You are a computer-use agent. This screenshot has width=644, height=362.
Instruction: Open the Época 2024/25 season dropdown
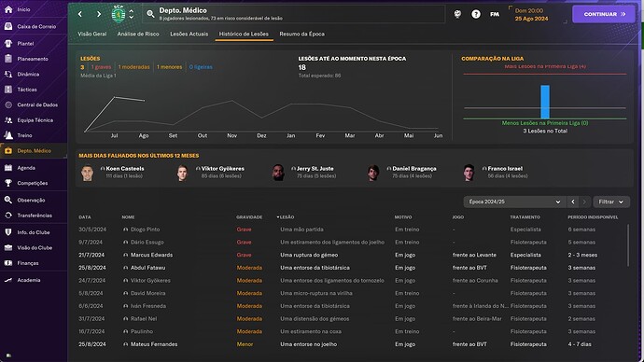514,202
